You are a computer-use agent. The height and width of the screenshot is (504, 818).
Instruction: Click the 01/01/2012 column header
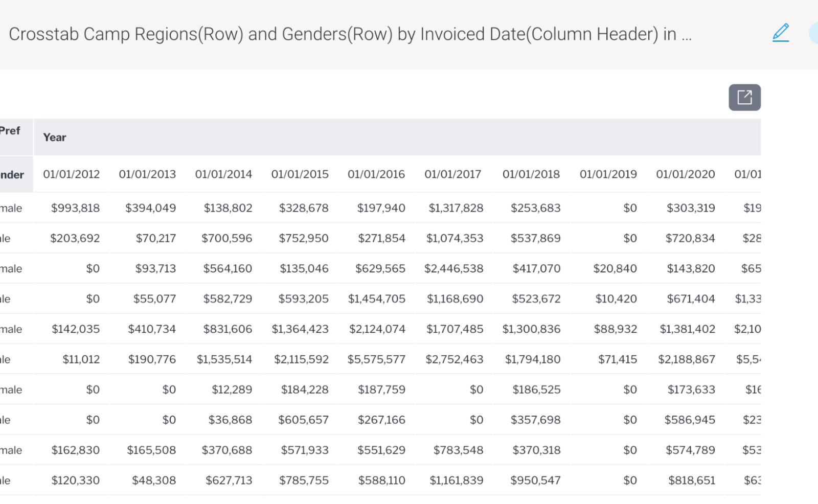pyautogui.click(x=72, y=174)
